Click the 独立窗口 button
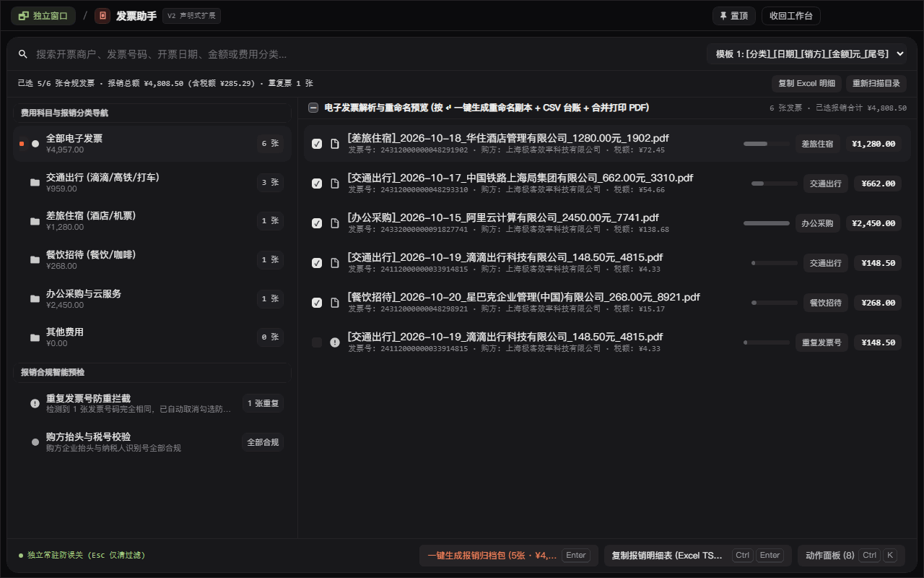Viewport: 924px width, 578px height. pyautogui.click(x=43, y=16)
